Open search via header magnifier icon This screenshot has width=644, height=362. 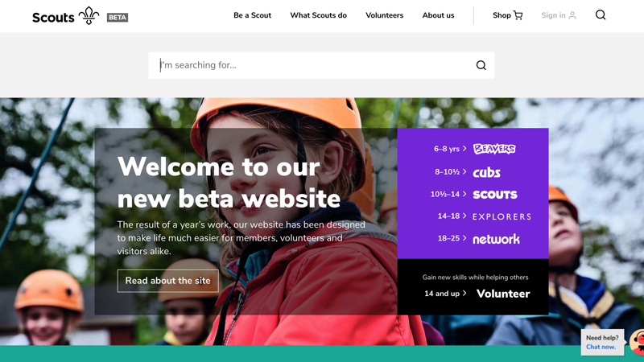(x=601, y=14)
